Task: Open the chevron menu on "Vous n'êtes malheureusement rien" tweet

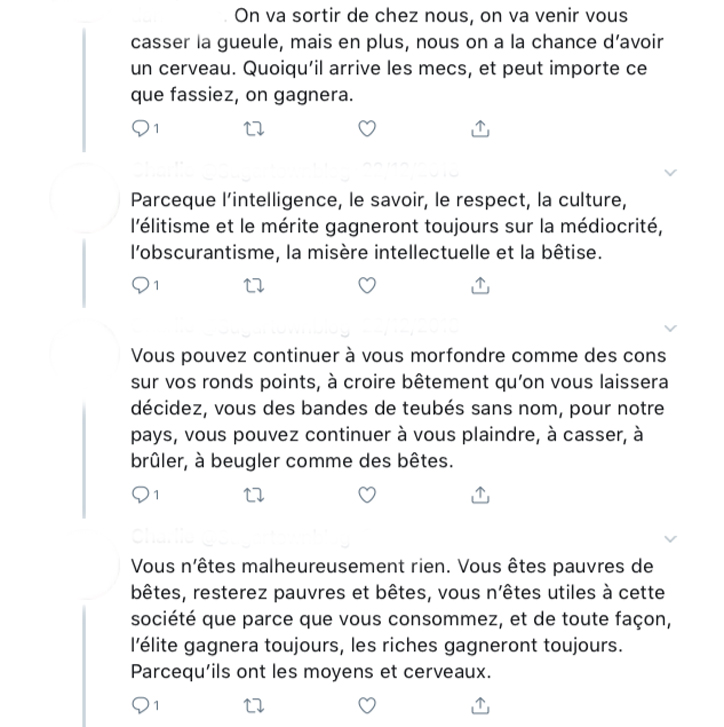Action: (671, 538)
